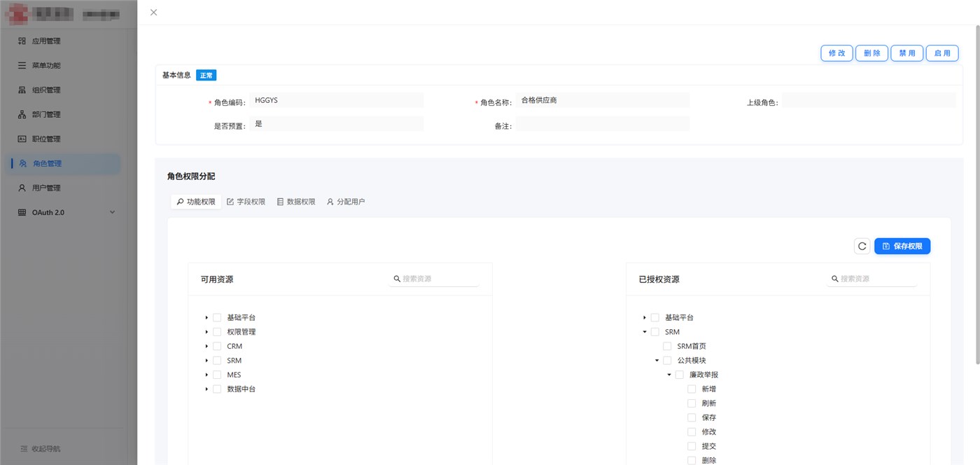
Task: Switch to the 字段权限 tab
Action: [x=246, y=202]
